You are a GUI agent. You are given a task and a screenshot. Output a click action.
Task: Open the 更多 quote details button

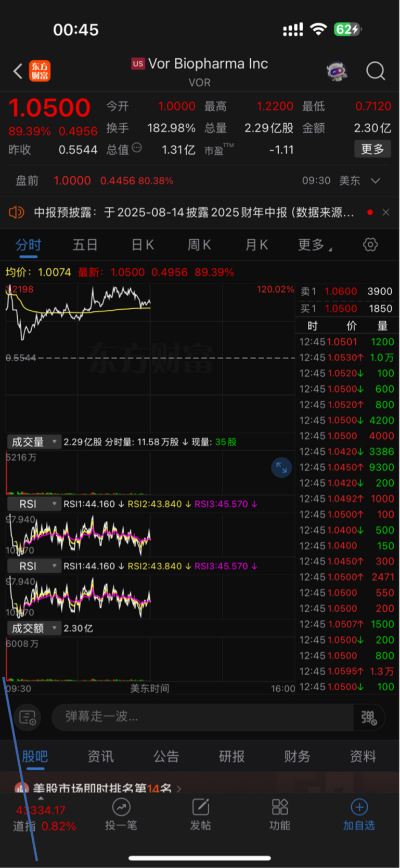tap(372, 149)
